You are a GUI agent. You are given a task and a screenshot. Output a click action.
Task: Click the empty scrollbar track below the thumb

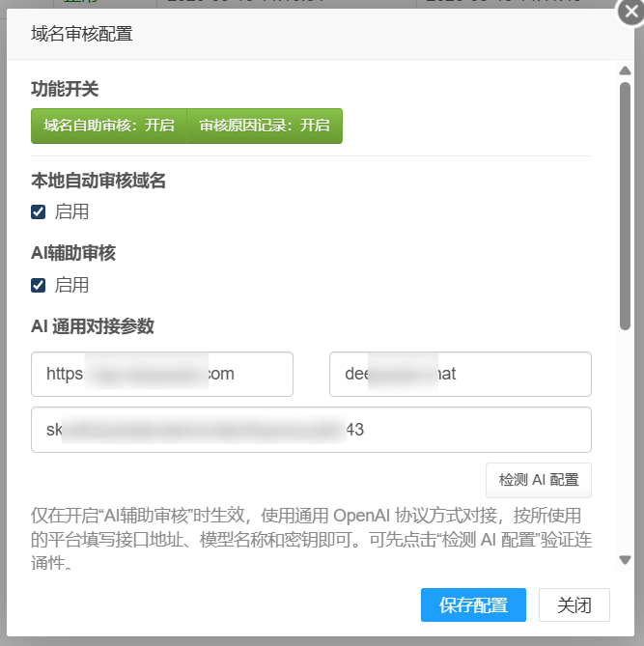625,444
